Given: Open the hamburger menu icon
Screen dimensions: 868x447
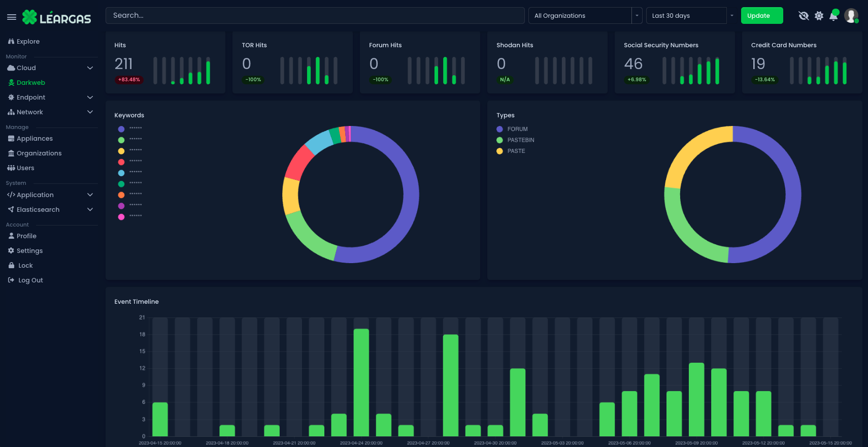Looking at the screenshot, I should (x=12, y=17).
